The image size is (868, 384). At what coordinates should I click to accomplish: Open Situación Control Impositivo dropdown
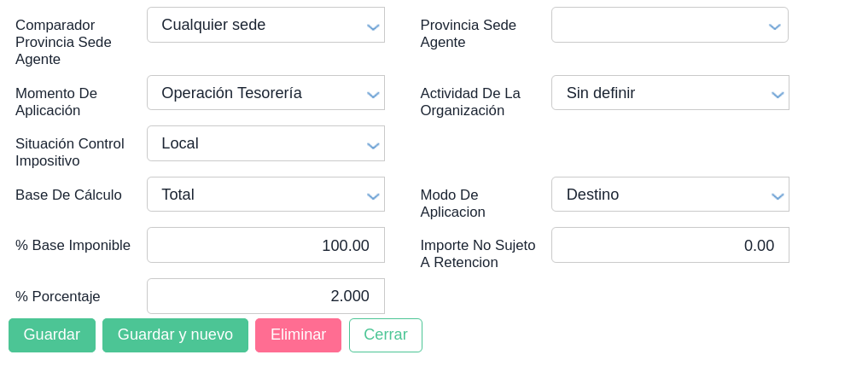click(x=256, y=143)
